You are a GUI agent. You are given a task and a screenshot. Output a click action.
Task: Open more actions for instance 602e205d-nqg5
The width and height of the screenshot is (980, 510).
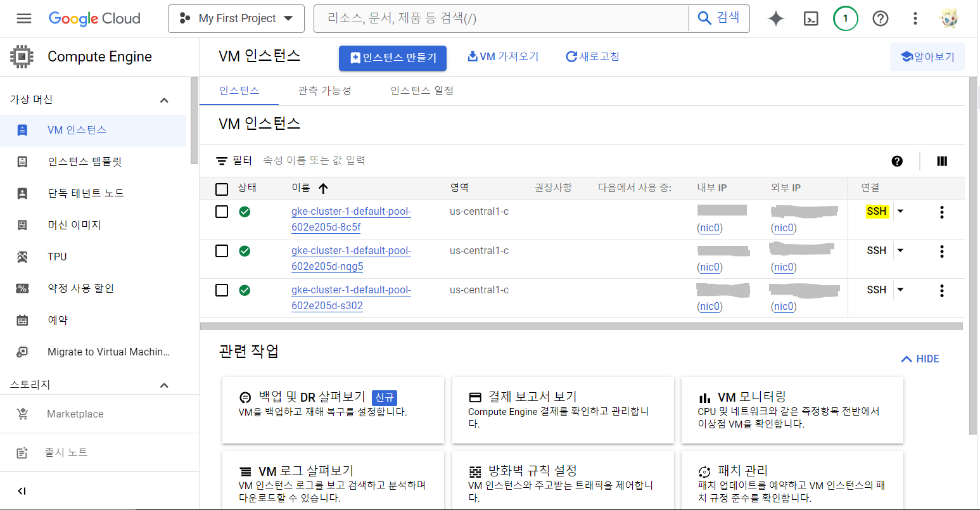pyautogui.click(x=942, y=252)
